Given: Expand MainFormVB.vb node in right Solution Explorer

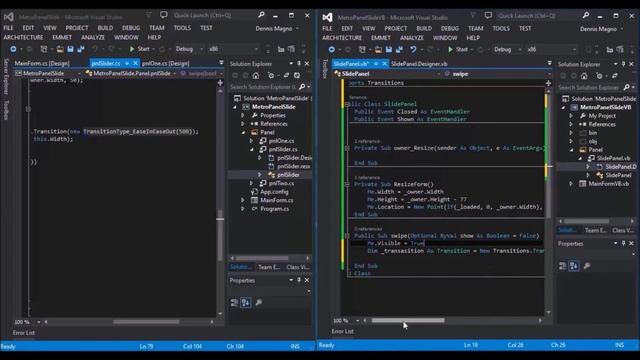Looking at the screenshot, I should (x=571, y=184).
